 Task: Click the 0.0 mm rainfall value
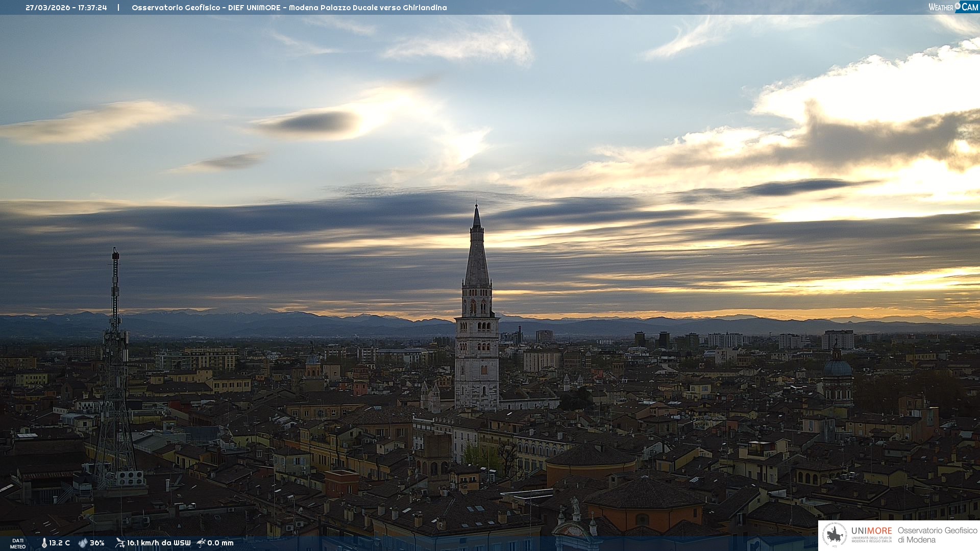(x=220, y=543)
